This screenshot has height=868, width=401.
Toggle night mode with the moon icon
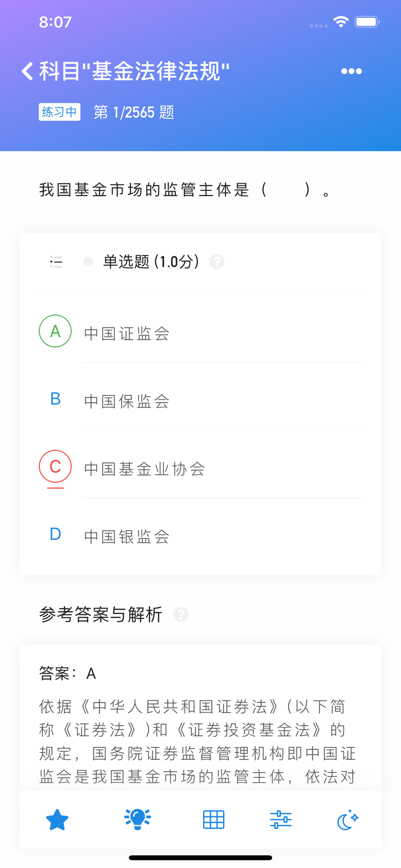click(x=348, y=819)
